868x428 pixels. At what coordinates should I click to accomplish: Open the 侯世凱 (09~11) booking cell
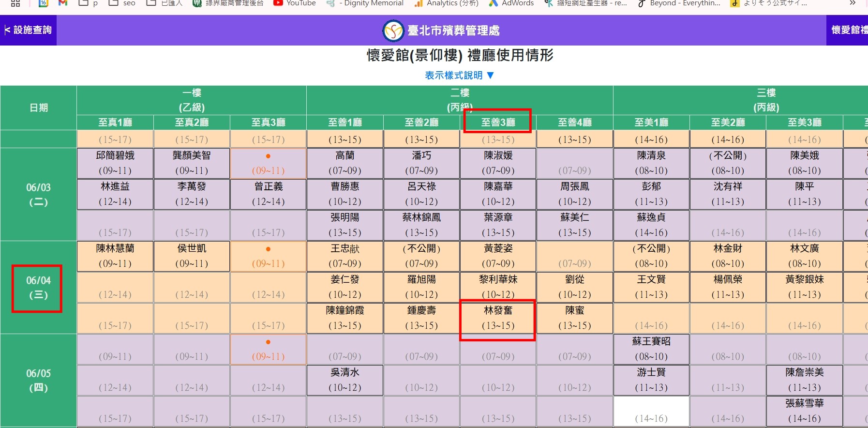pyautogui.click(x=192, y=256)
